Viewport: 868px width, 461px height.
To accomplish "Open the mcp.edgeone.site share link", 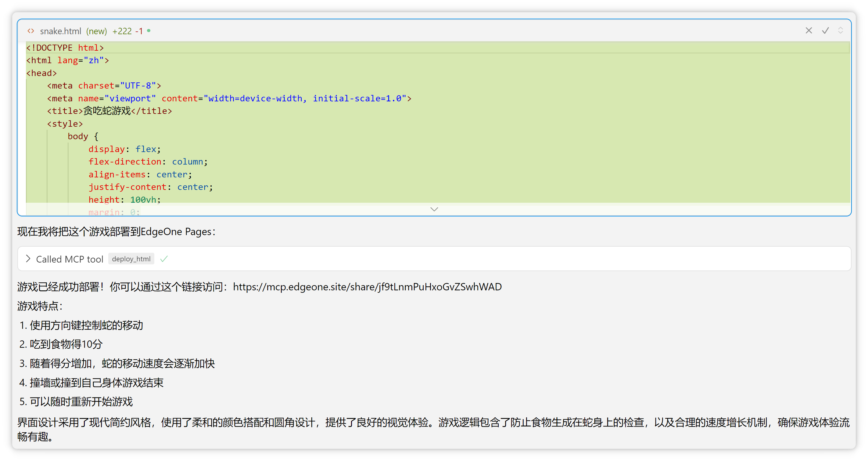I will (367, 287).
